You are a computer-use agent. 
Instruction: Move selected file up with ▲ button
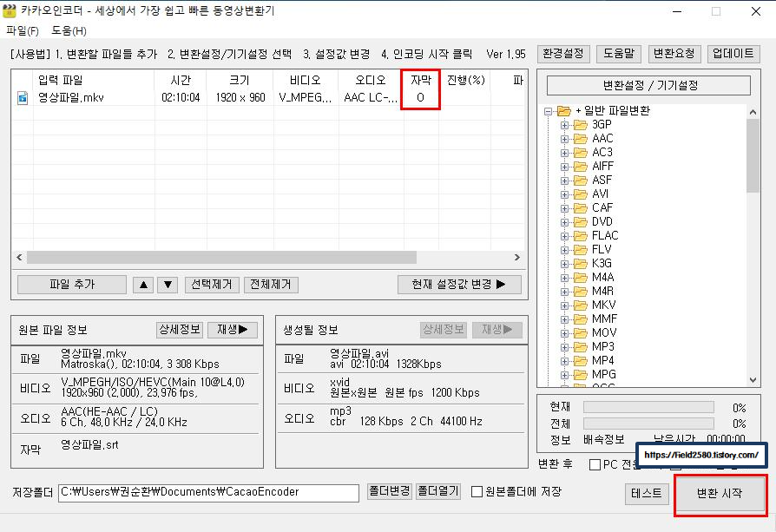143,285
